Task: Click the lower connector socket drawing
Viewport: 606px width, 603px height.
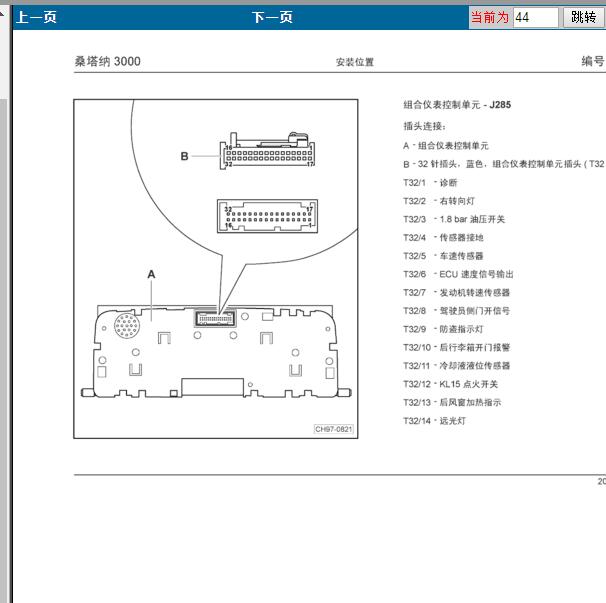Action: tap(267, 216)
